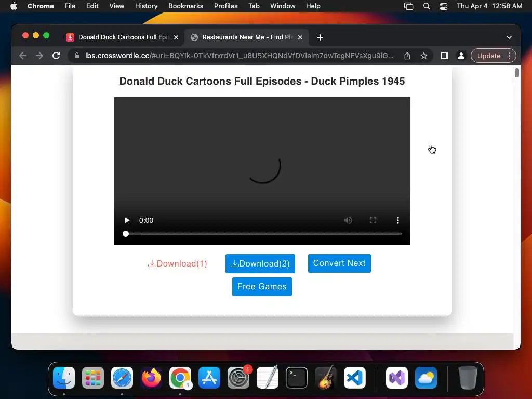Open the History menu

(146, 6)
